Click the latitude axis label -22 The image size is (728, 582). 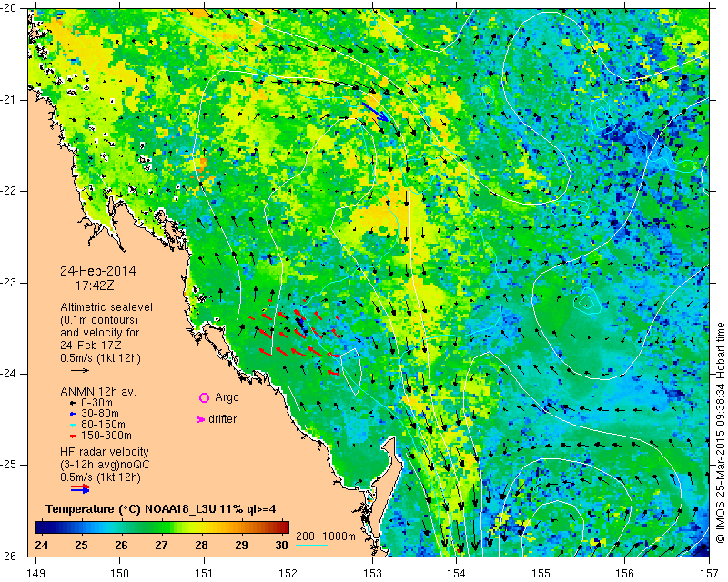[x=9, y=191]
